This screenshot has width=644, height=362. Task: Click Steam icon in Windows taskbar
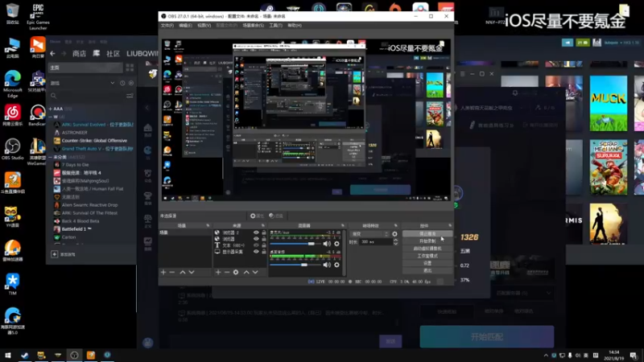click(25, 355)
